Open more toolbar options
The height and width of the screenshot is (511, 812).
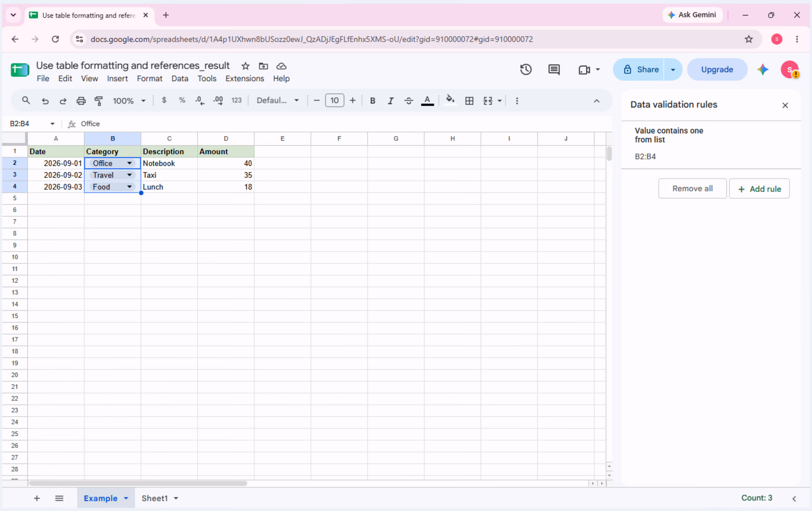point(517,101)
